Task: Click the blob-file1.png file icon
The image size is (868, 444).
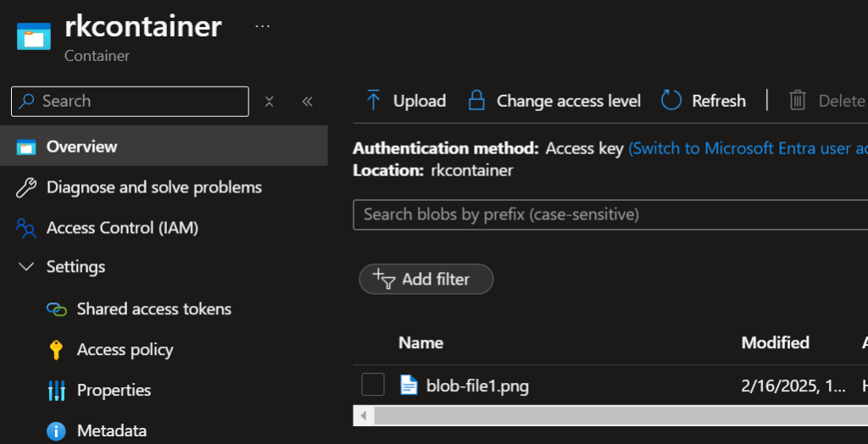Action: 409,386
